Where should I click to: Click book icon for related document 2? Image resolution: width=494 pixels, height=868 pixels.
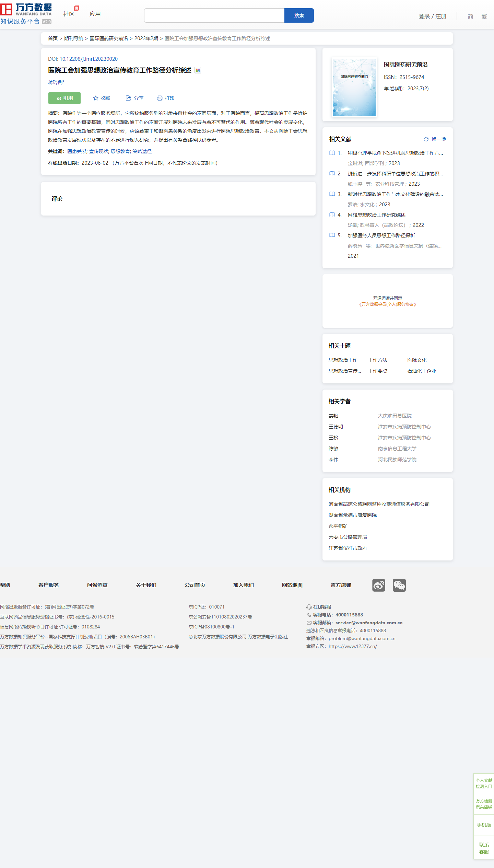coord(332,173)
